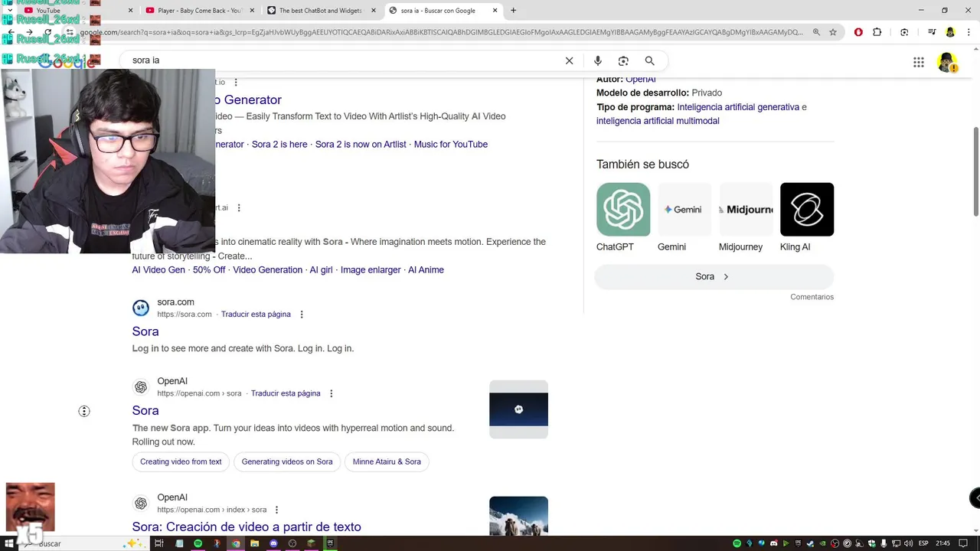Click the sora.com site favicon

point(141,308)
